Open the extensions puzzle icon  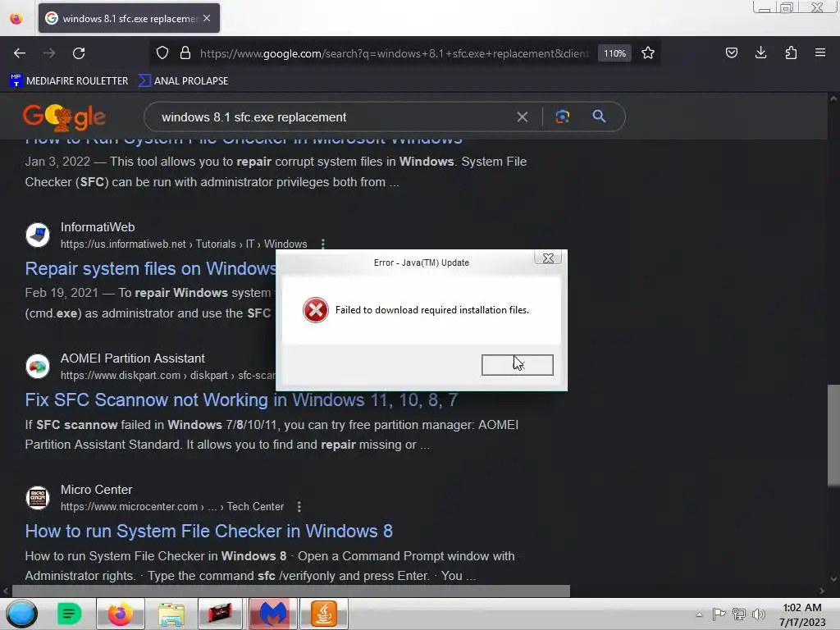[x=791, y=53]
